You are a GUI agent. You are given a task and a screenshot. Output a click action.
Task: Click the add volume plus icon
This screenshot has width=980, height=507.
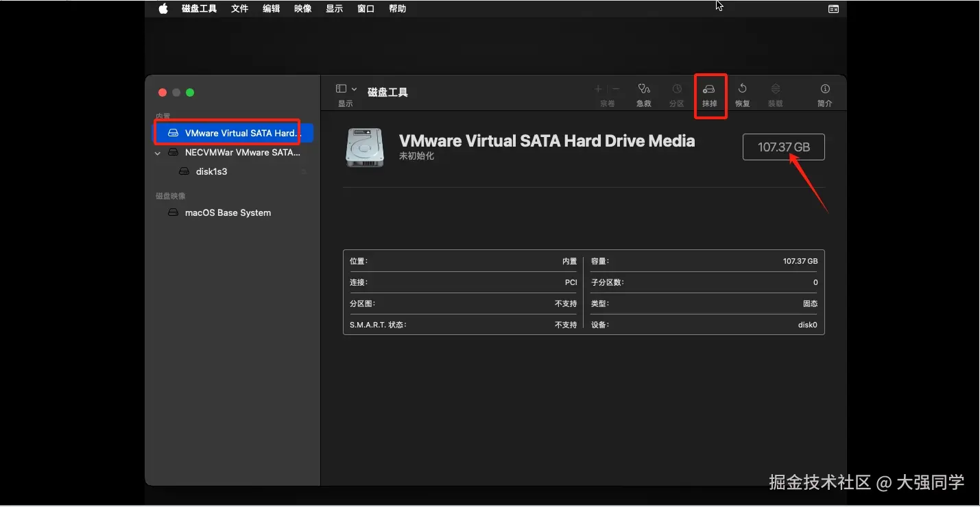pyautogui.click(x=598, y=89)
